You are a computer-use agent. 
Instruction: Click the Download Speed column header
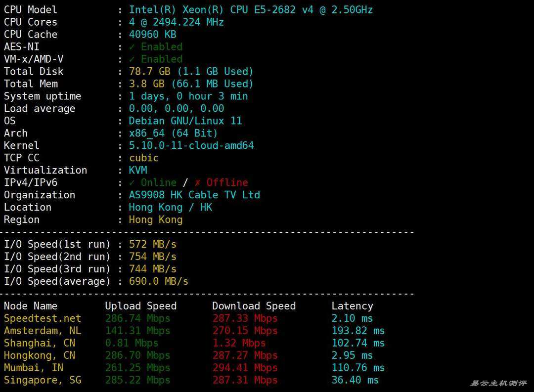coord(254,306)
